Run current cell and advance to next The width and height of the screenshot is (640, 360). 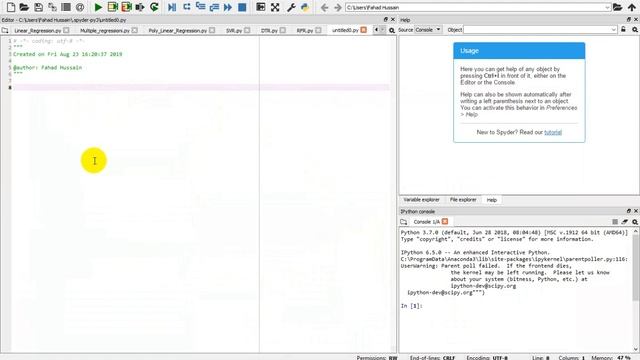coord(126,7)
